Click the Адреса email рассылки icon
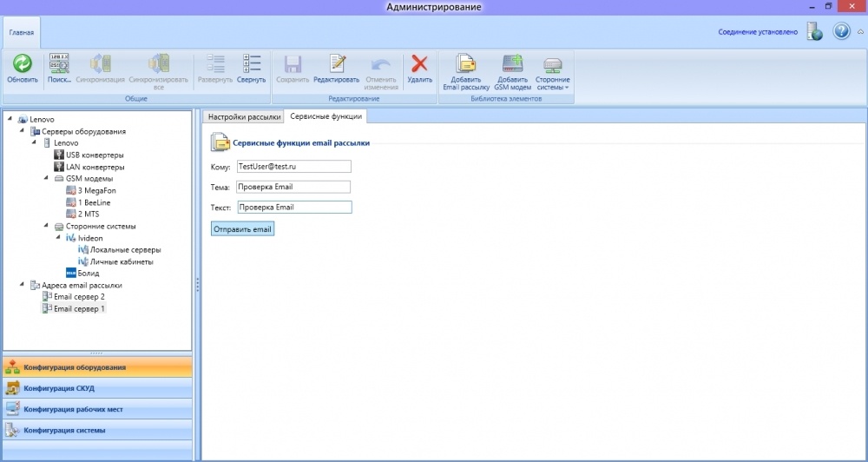868x462 pixels. [35, 286]
